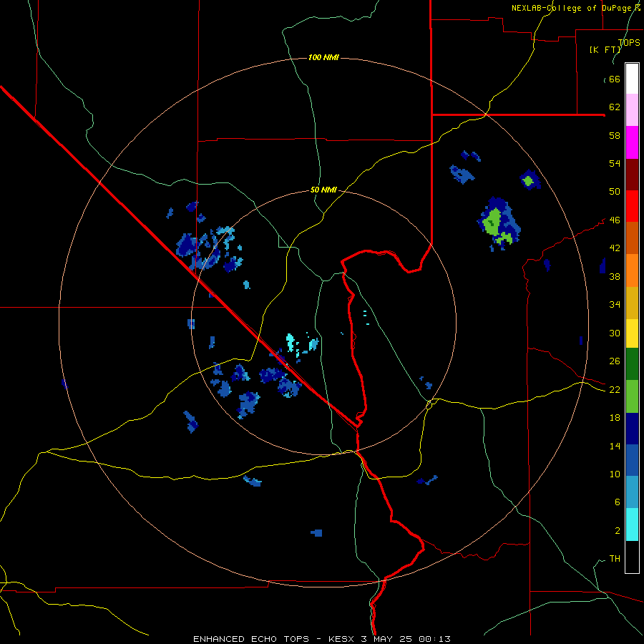
Task: Click the '58' legend value
Action: [x=615, y=135]
